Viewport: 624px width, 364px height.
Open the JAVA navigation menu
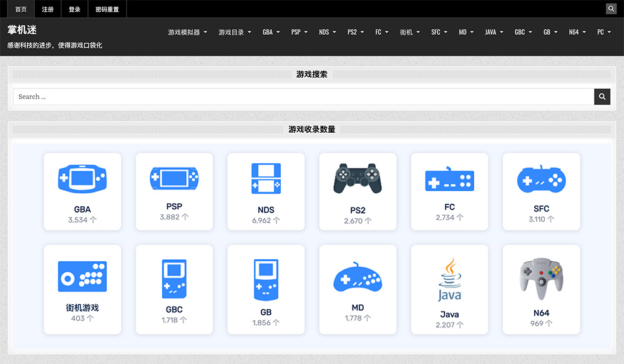coord(494,32)
